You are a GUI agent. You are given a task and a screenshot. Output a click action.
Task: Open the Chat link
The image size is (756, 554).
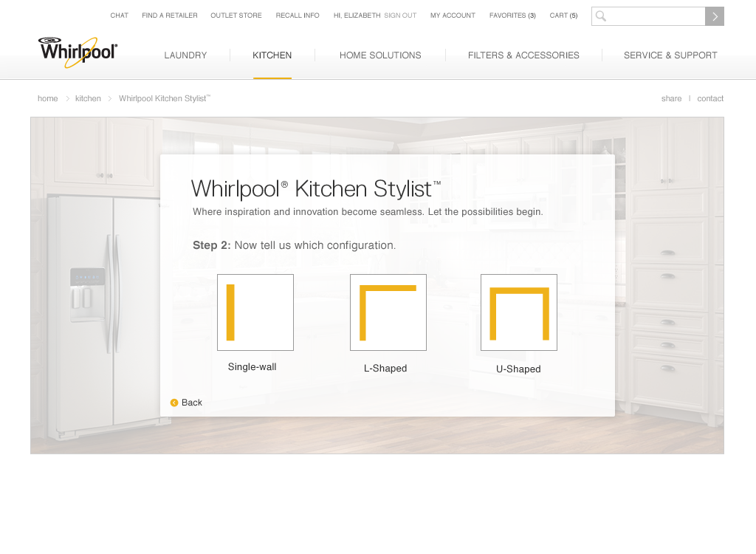(x=119, y=16)
